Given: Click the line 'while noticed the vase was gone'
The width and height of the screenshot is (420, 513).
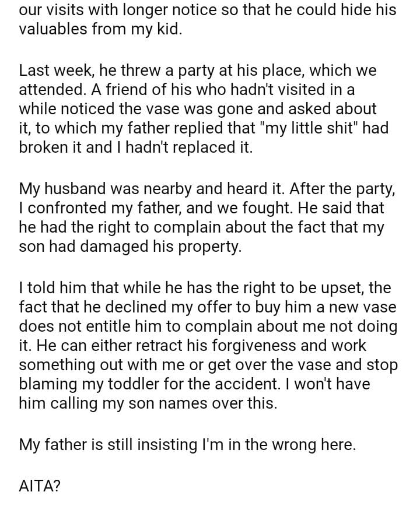Looking at the screenshot, I should (197, 109).
